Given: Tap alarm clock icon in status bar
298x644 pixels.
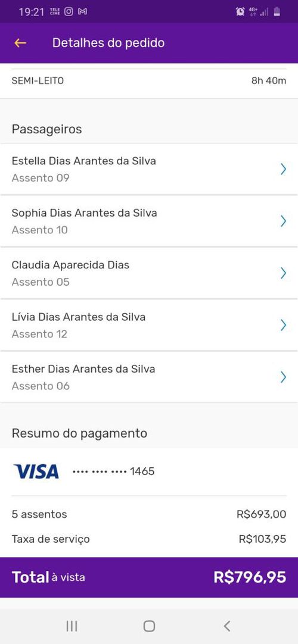Looking at the screenshot, I should 240,12.
